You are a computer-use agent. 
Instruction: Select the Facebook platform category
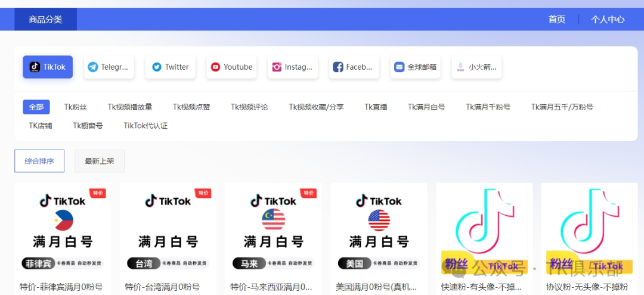(354, 67)
